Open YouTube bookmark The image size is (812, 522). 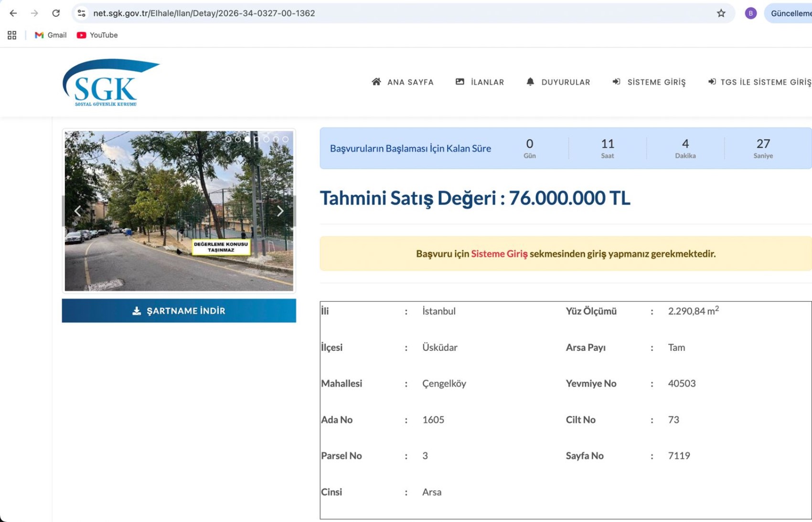point(97,35)
